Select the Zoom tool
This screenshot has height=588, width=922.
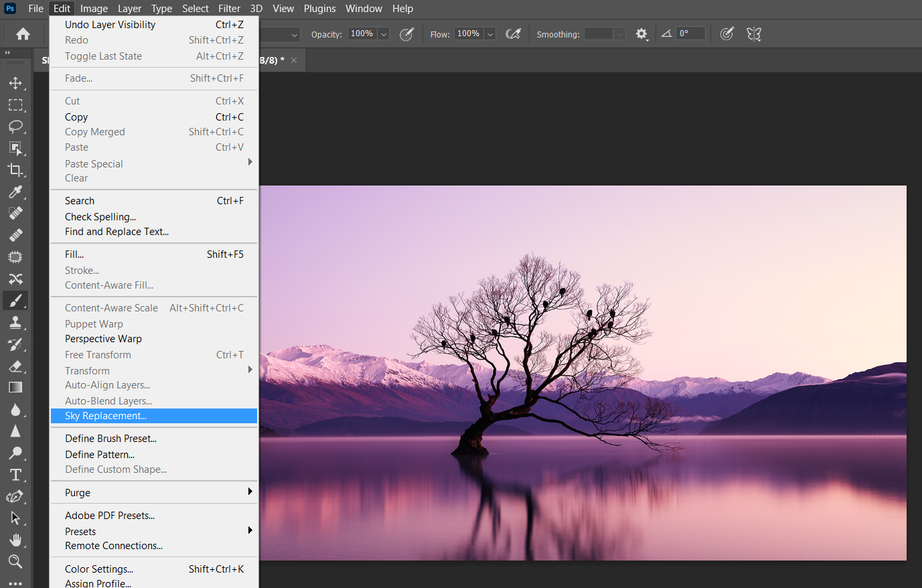coord(15,561)
